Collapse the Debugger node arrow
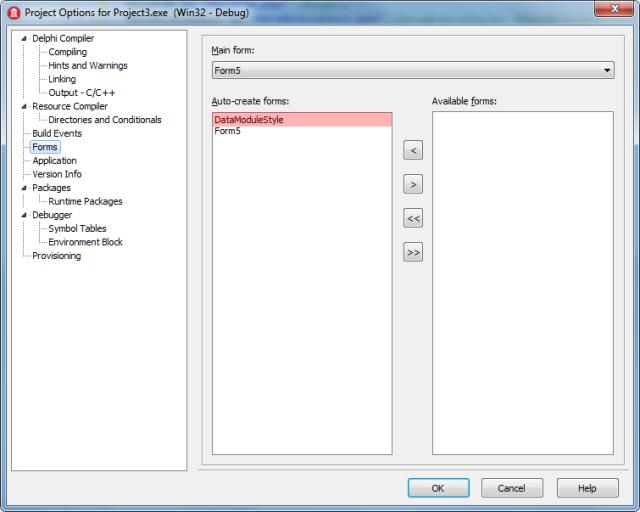Viewport: 640px width, 512px height. [x=24, y=215]
